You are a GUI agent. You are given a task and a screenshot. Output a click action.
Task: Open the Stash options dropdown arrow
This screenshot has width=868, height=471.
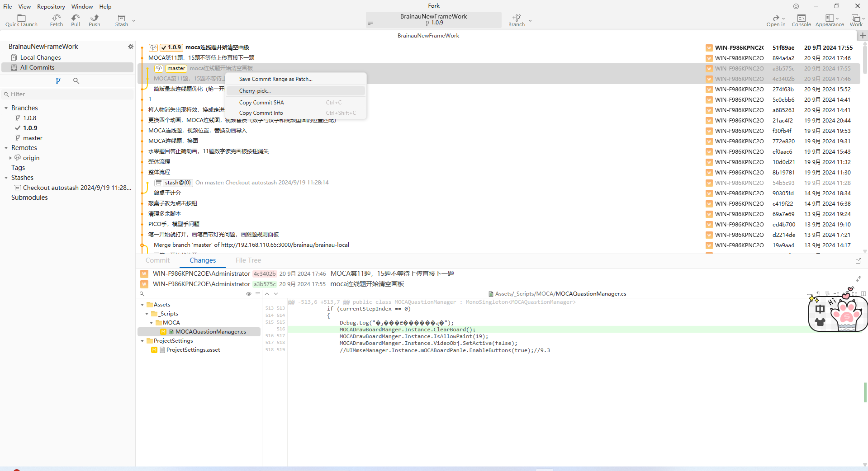click(133, 21)
